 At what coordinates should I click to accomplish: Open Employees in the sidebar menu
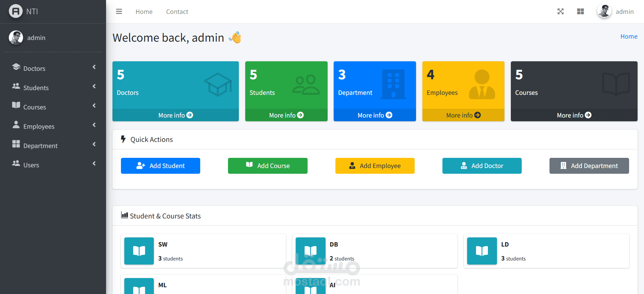[x=53, y=126]
